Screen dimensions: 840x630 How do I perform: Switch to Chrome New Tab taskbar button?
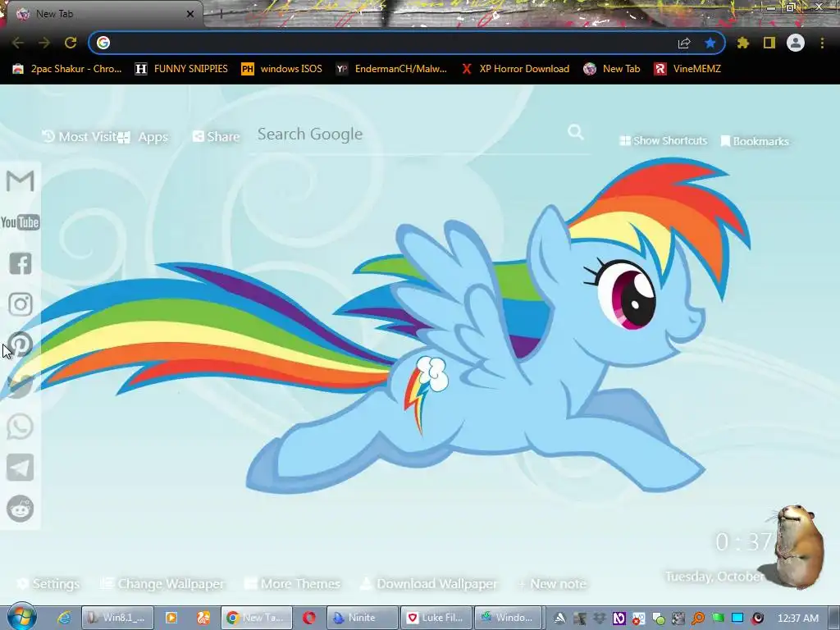(x=256, y=618)
